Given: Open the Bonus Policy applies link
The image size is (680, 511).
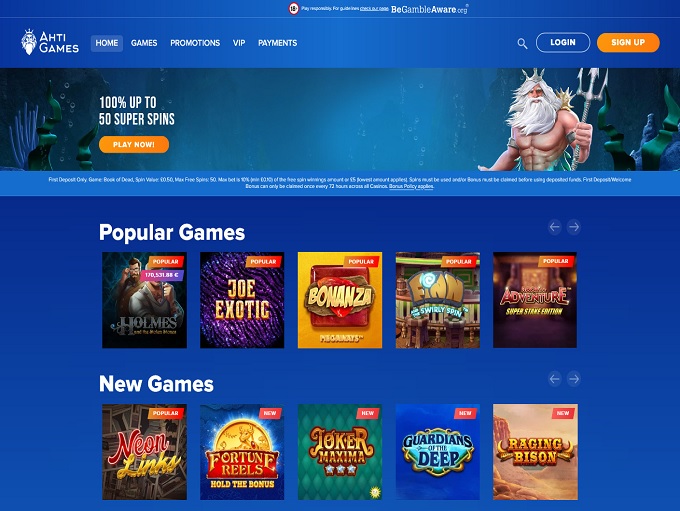Looking at the screenshot, I should tap(411, 186).
